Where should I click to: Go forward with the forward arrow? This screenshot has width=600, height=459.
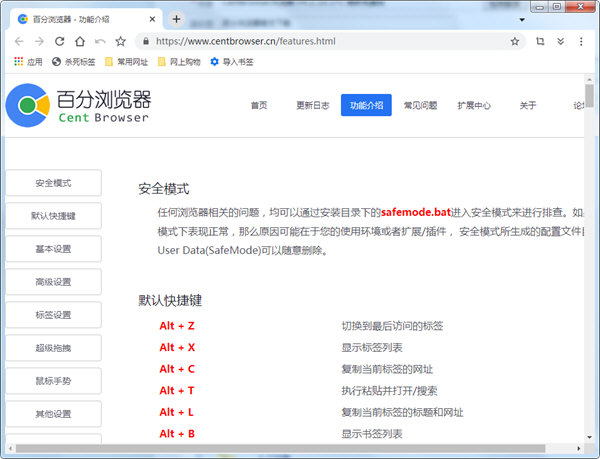point(39,41)
